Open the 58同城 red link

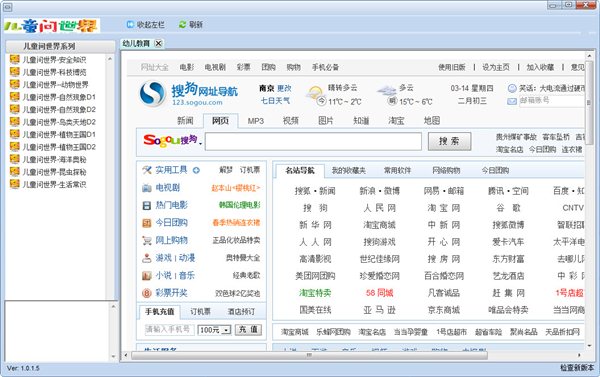(x=379, y=293)
